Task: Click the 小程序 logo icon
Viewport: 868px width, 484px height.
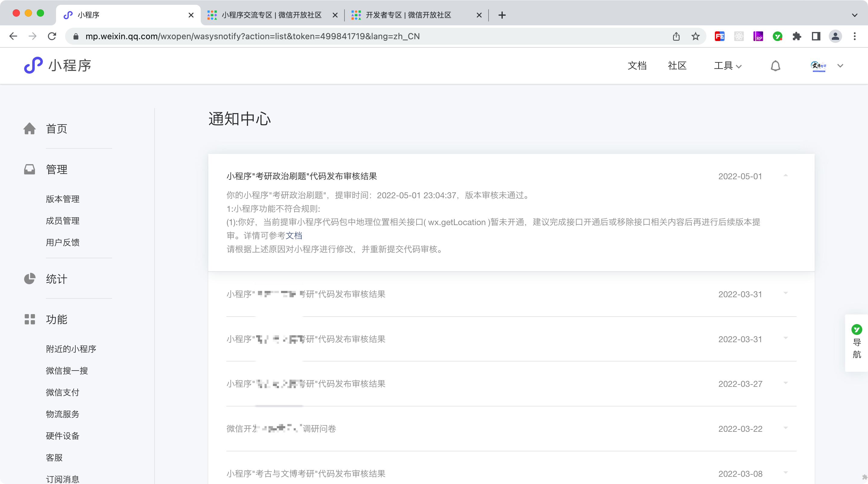Action: [33, 65]
